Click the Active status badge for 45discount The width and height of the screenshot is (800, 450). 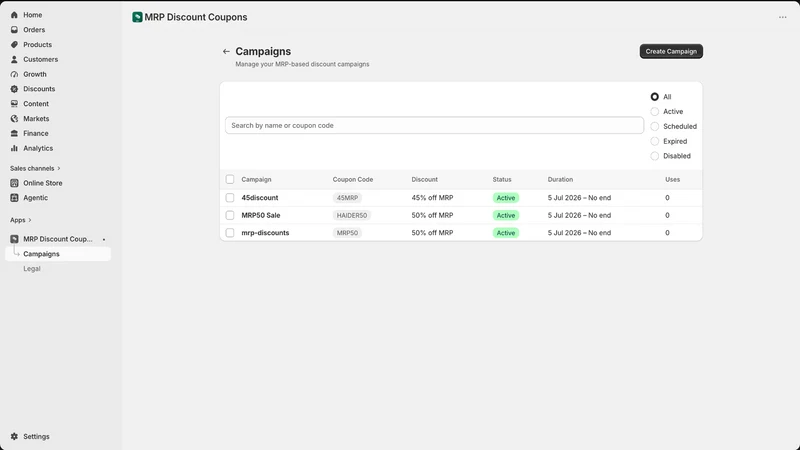(x=506, y=197)
